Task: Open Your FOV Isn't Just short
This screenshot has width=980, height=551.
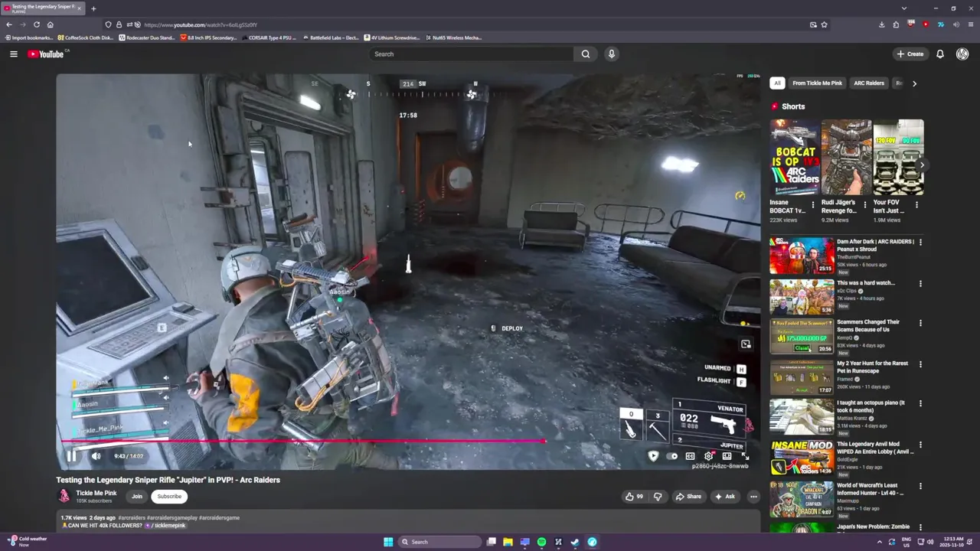Action: tap(898, 158)
